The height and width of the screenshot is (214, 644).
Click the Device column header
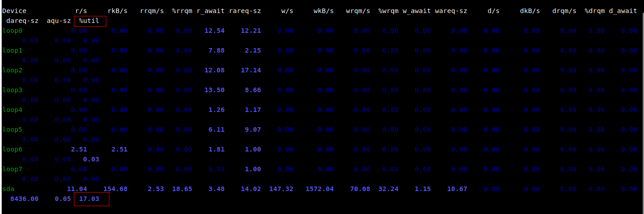(x=14, y=11)
